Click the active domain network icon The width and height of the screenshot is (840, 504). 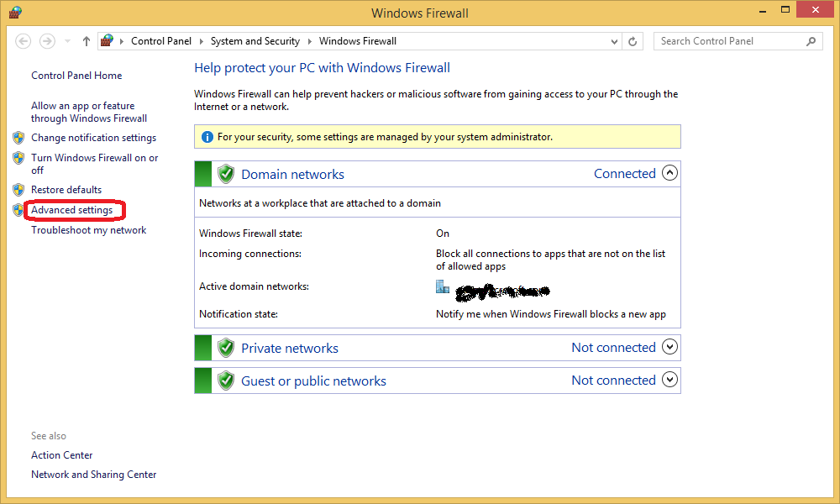[x=443, y=286]
